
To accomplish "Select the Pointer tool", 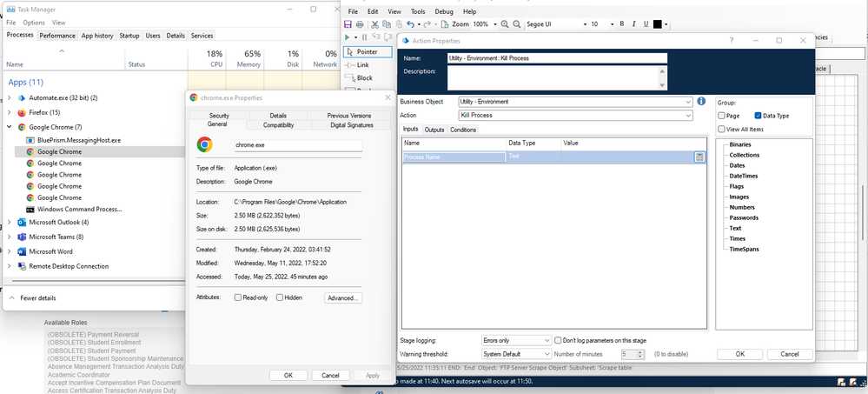I will [368, 51].
